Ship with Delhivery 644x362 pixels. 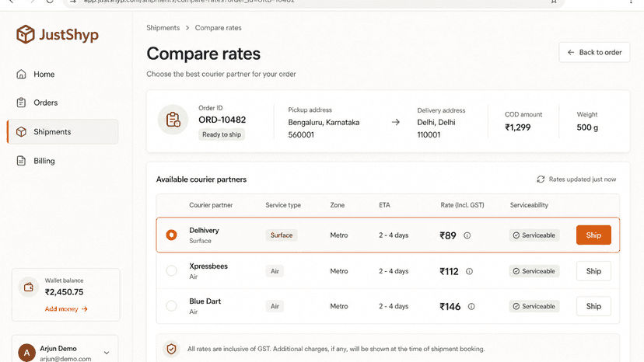pos(593,235)
